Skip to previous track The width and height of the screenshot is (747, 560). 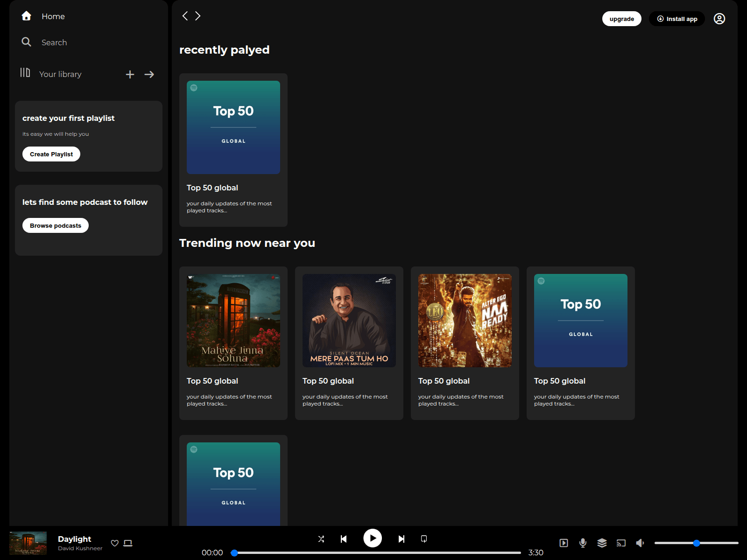[x=344, y=539]
